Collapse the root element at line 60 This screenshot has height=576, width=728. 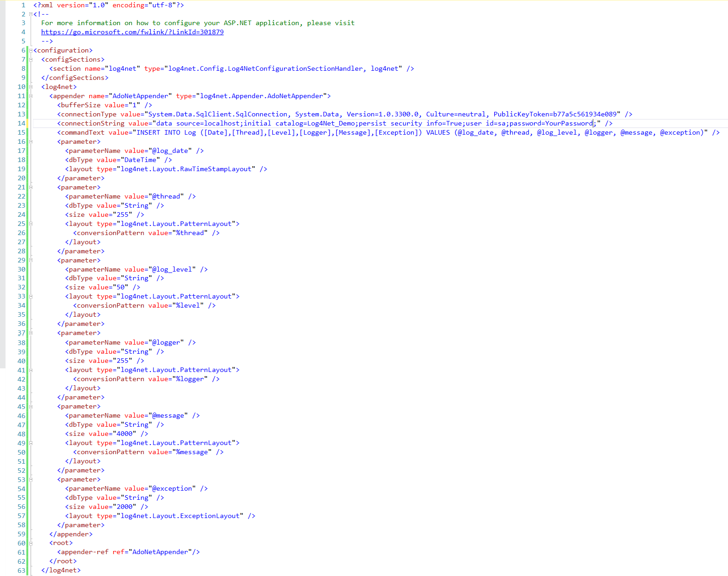(31, 543)
